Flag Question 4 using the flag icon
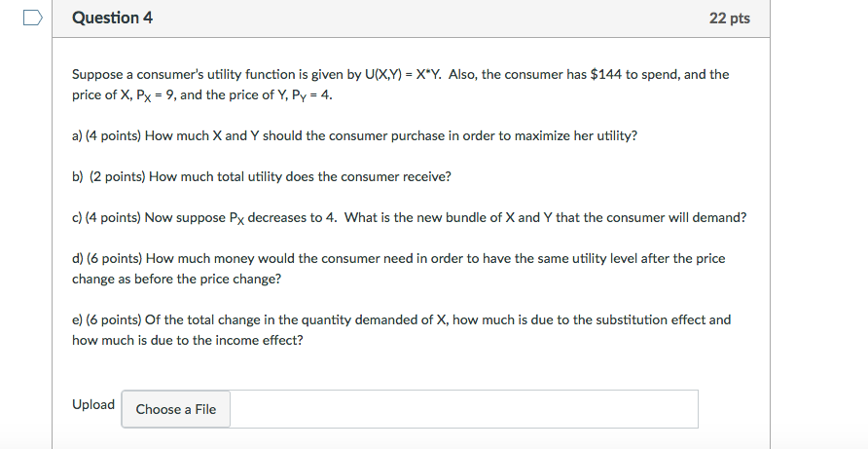 [x=34, y=18]
